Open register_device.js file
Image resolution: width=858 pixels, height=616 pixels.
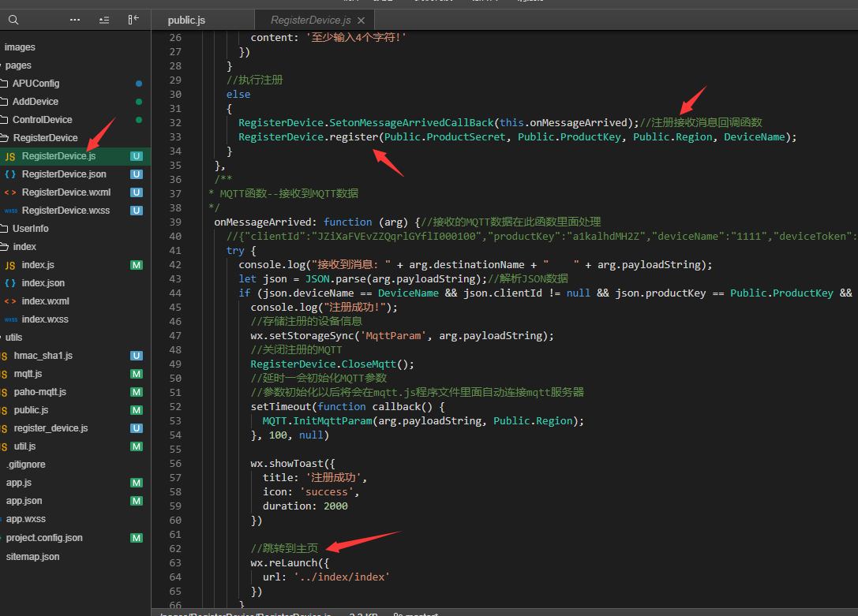pyautogui.click(x=51, y=428)
